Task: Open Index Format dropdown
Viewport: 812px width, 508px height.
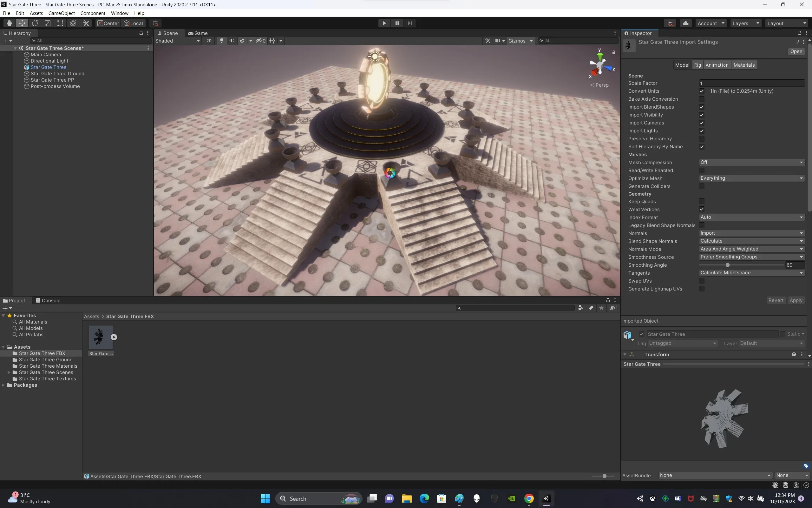Action: (752, 217)
